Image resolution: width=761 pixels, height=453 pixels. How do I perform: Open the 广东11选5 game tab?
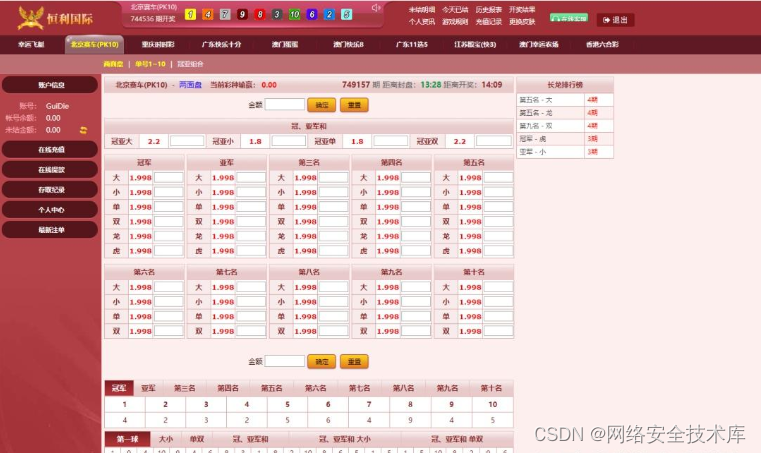point(412,45)
